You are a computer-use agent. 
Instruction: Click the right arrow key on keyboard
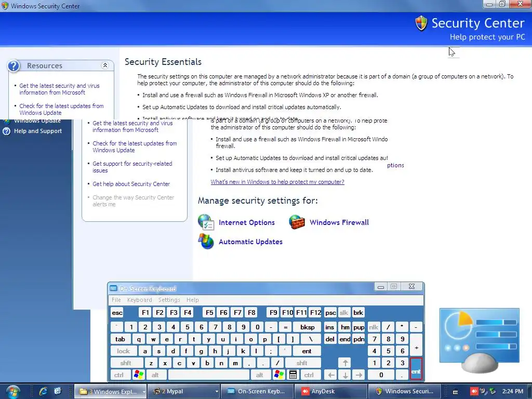(358, 375)
